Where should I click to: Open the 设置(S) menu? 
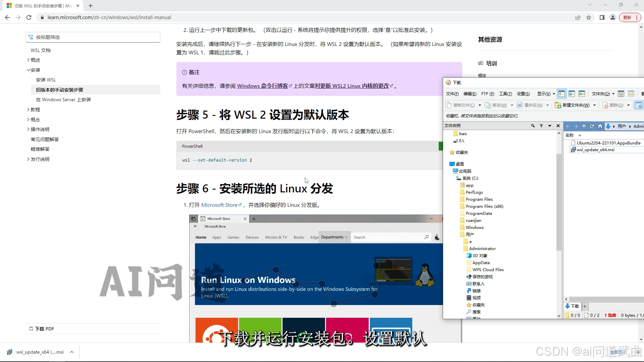pos(523,94)
